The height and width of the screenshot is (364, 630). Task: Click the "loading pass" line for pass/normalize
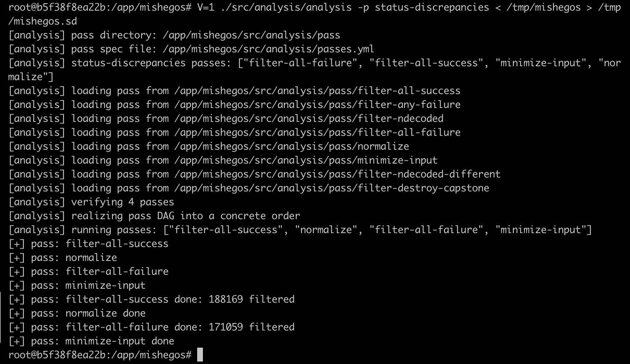[209, 146]
